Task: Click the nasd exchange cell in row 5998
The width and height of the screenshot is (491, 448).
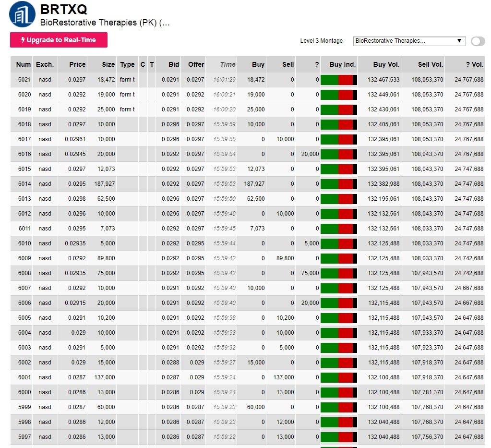Action: (45, 422)
